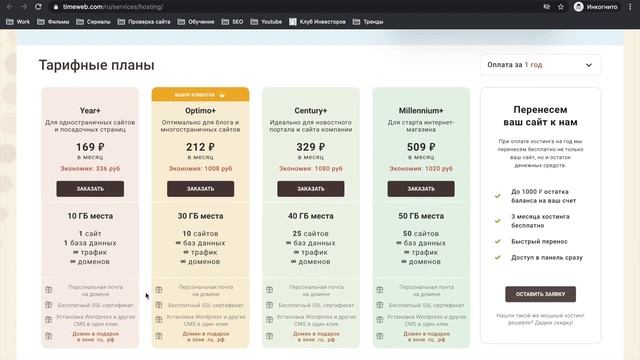
Task: Click the gift icon beside Millennium+ Домен в подарок
Action: pos(380,336)
